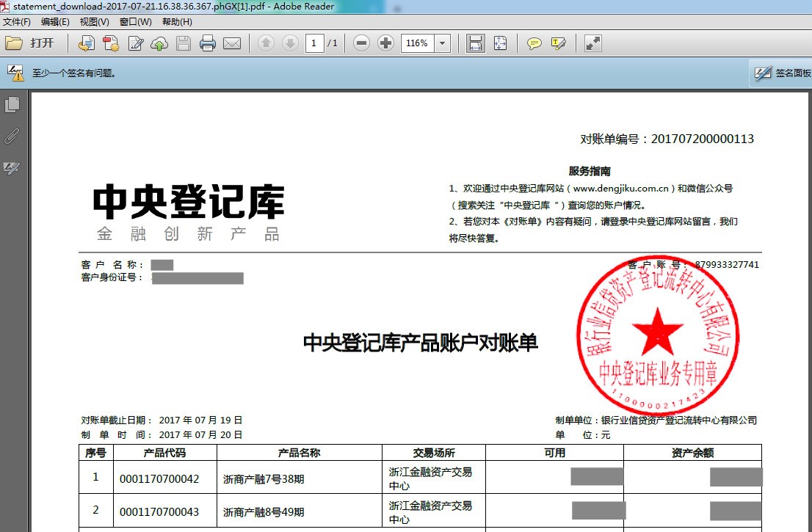Click the 交易场所 column header
812x532 pixels.
[x=434, y=453]
